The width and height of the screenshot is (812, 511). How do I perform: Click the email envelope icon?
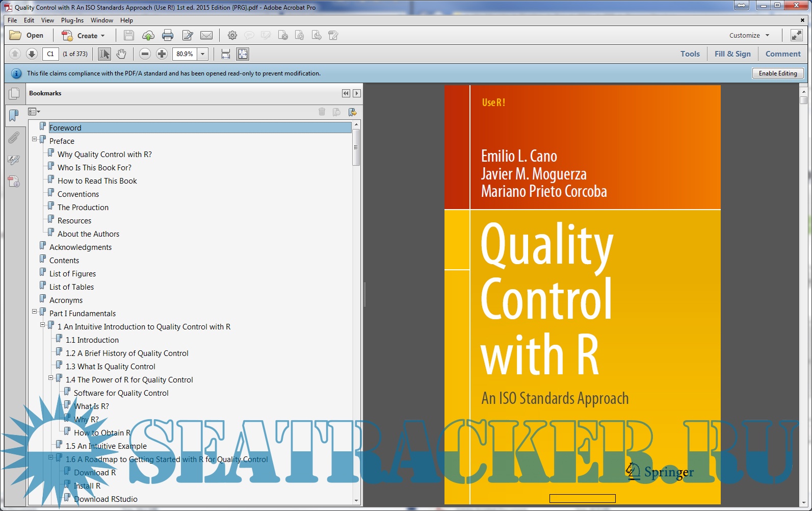tap(206, 35)
